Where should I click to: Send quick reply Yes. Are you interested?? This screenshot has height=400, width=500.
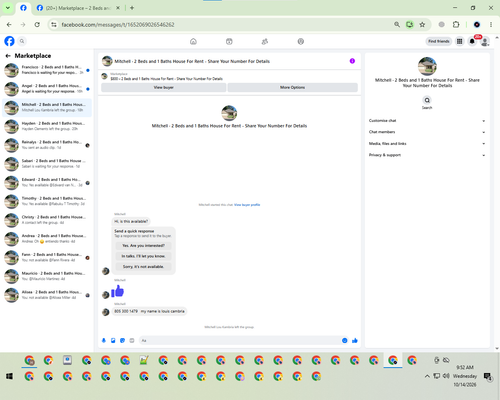point(143,246)
